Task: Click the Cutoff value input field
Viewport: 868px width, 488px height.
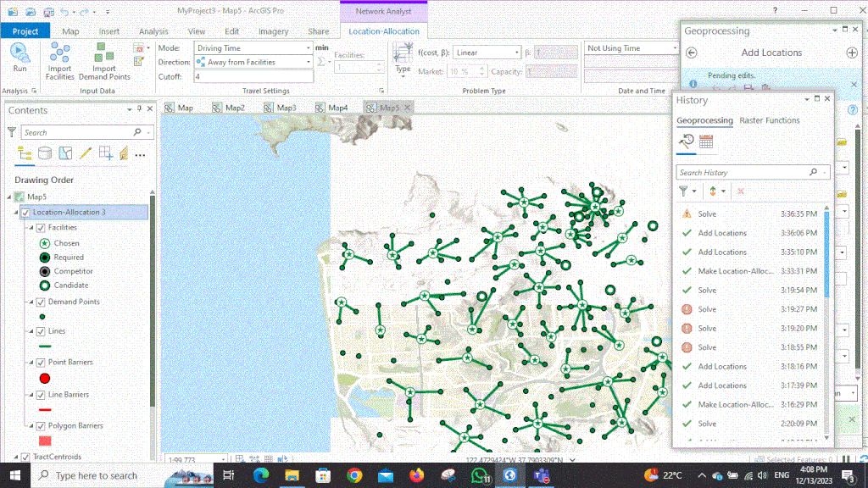Action: point(253,76)
